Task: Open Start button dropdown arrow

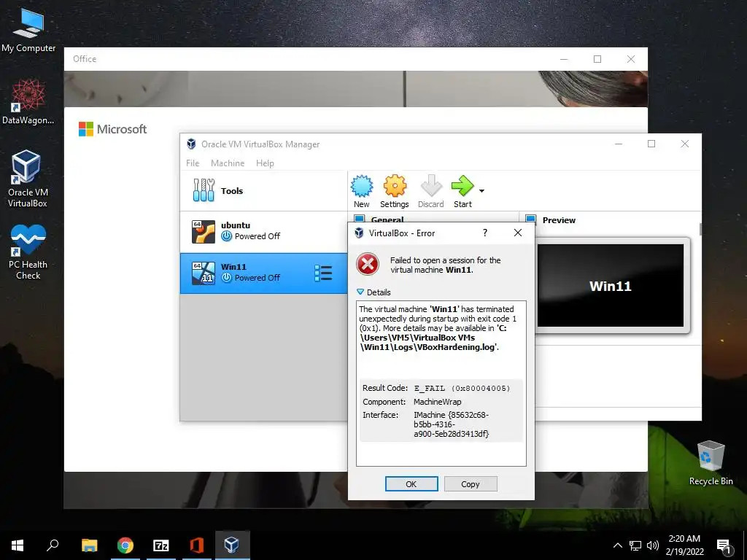Action: click(x=481, y=191)
